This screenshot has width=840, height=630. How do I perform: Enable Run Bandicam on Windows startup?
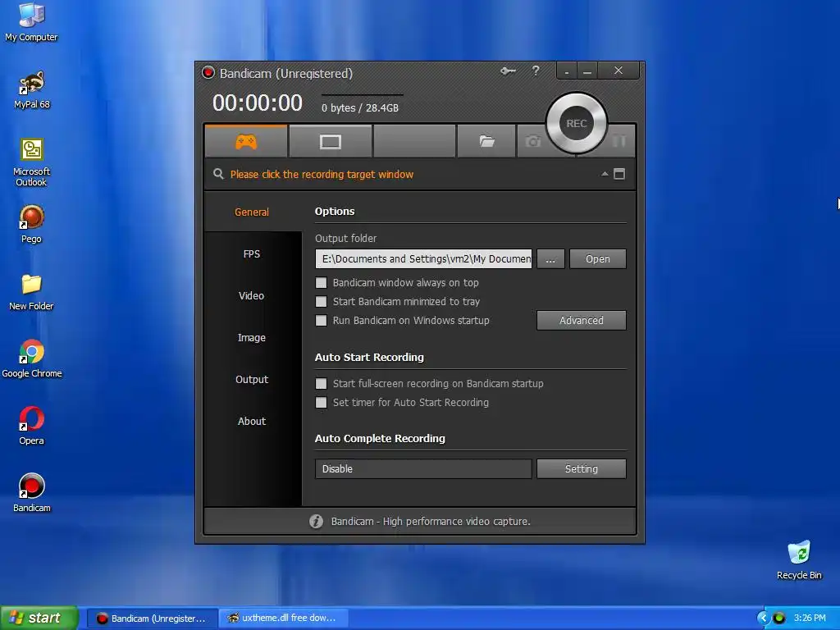(x=321, y=321)
